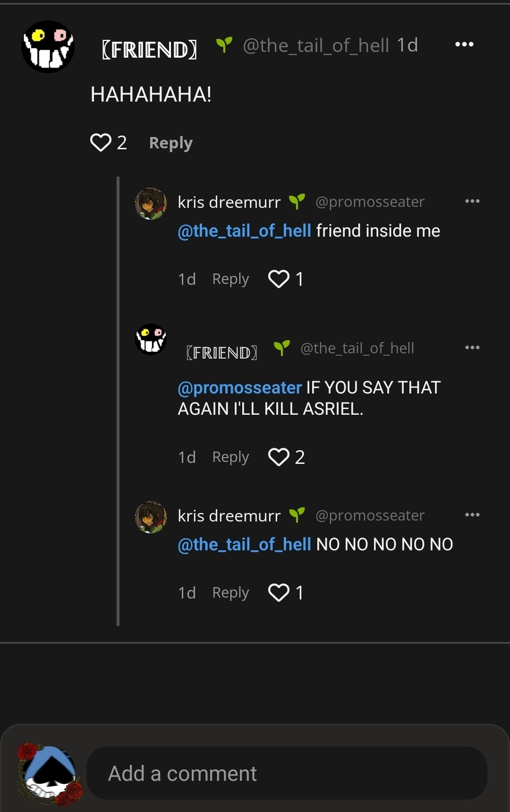Like the top HAHAHAHA! comment
The height and width of the screenshot is (812, 510).
tap(101, 142)
